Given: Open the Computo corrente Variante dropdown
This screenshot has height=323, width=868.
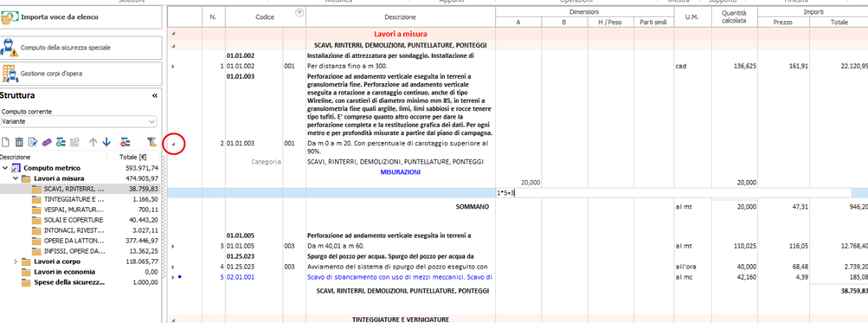Looking at the screenshot, I should (79, 120).
